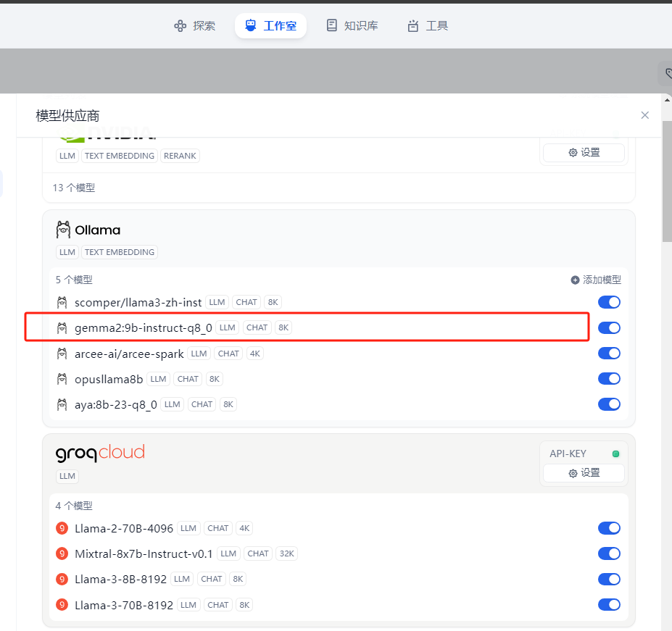Image resolution: width=672 pixels, height=631 pixels.
Task: Click the Ollama provider logo icon
Action: tap(64, 230)
